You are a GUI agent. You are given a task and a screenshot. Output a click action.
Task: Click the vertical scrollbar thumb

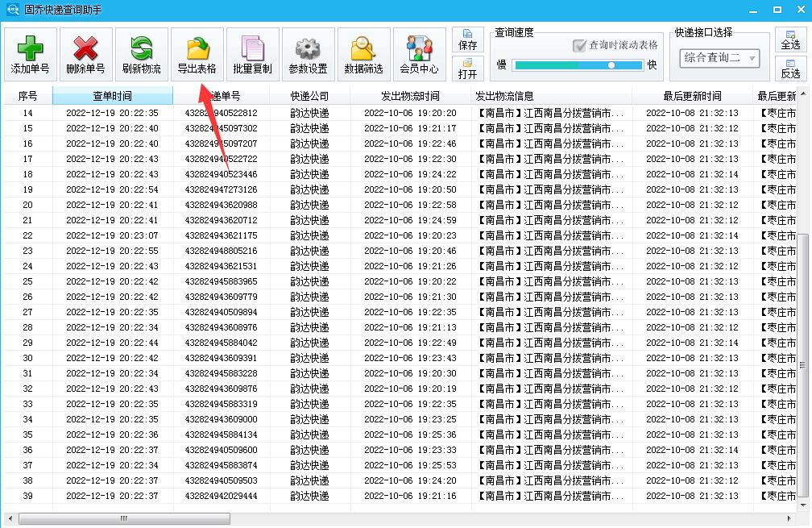pyautogui.click(x=803, y=365)
